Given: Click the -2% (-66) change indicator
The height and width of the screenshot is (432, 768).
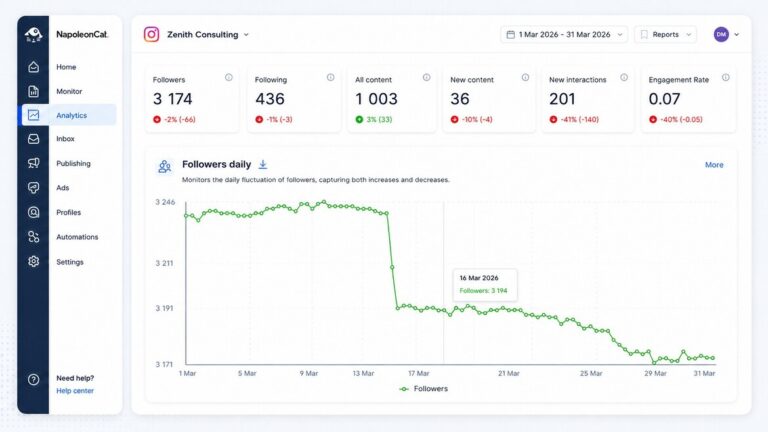Looking at the screenshot, I should click(174, 120).
